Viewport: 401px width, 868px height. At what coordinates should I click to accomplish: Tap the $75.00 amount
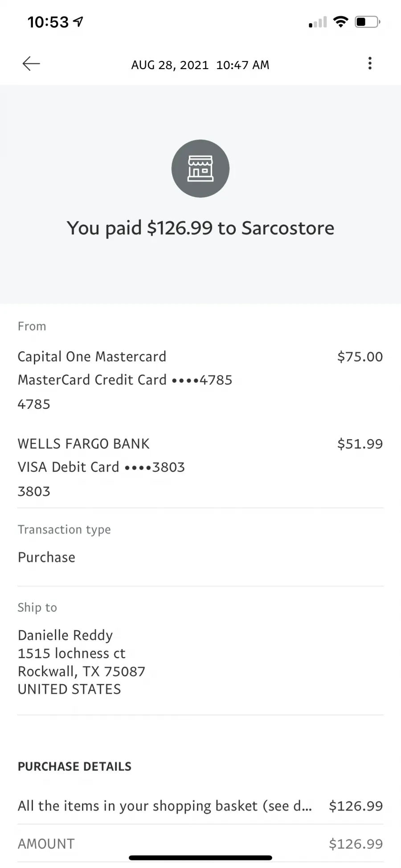point(360,357)
